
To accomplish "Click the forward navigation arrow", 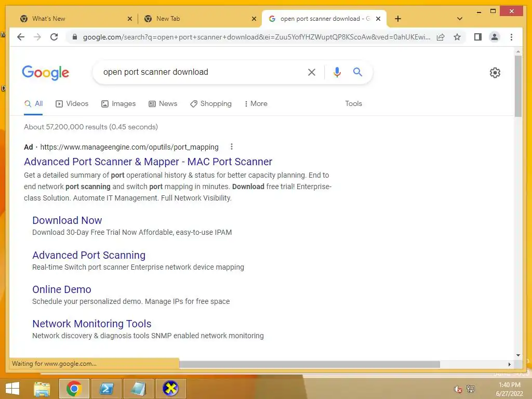I will click(37, 37).
